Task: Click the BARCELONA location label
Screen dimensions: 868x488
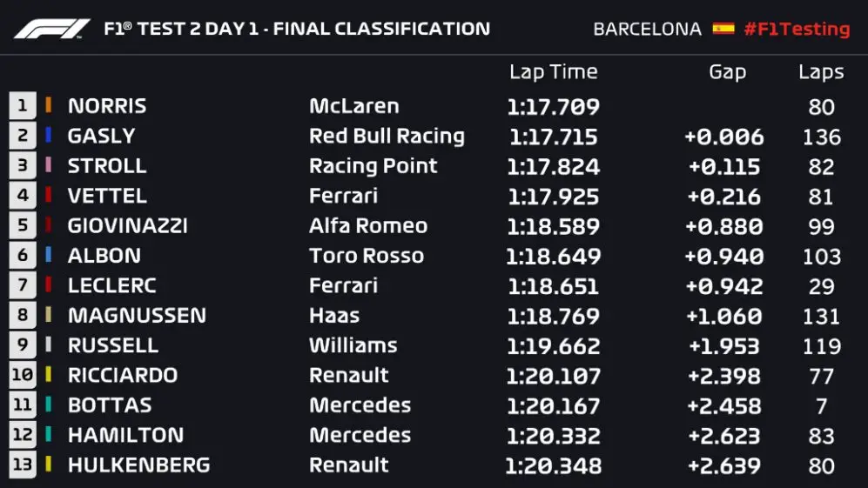Action: tap(647, 29)
